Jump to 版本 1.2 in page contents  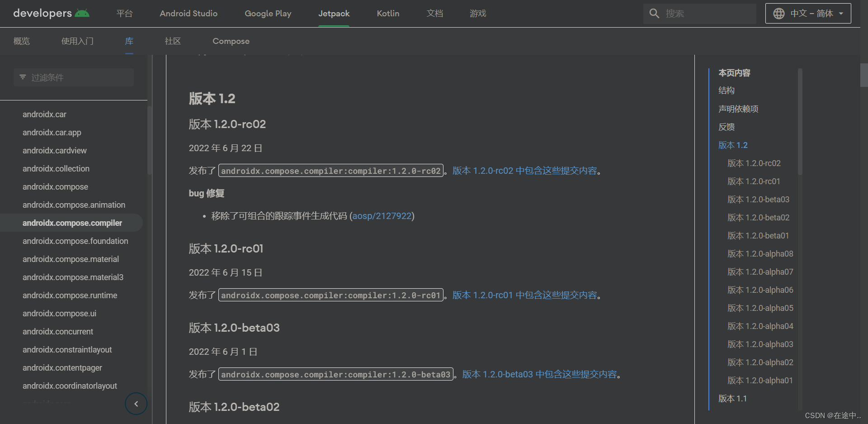coord(733,145)
